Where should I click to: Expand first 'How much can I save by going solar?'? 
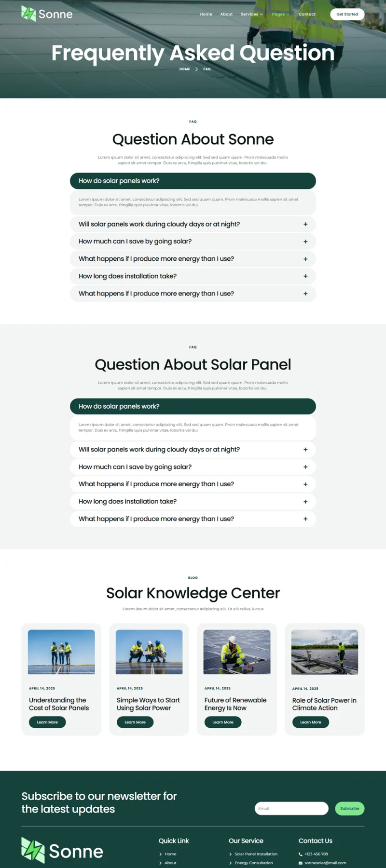193,241
